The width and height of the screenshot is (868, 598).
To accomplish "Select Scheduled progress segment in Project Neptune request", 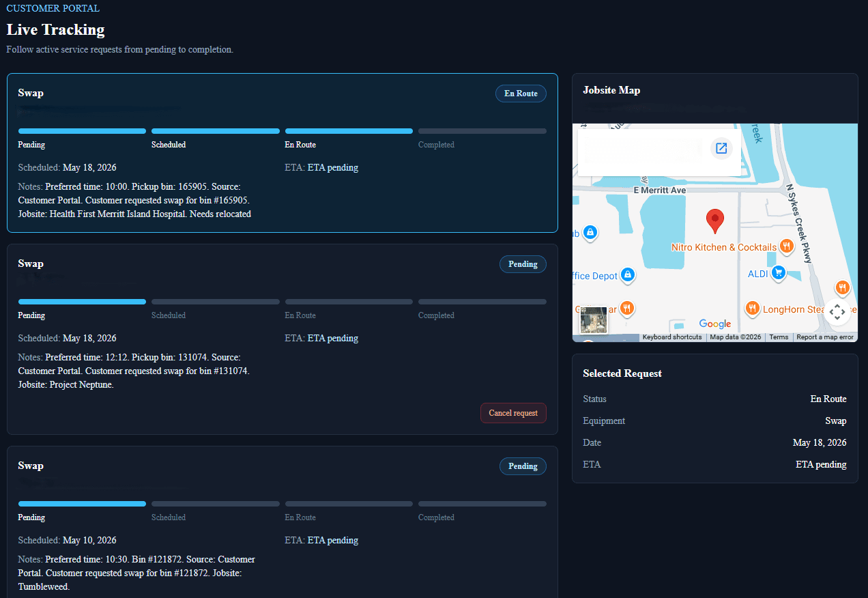I will (x=216, y=302).
